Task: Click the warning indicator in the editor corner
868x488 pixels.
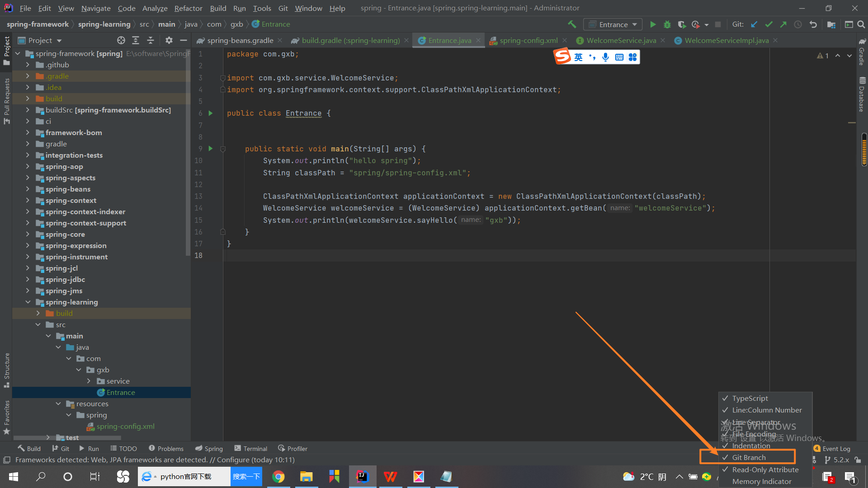Action: tap(823, 56)
